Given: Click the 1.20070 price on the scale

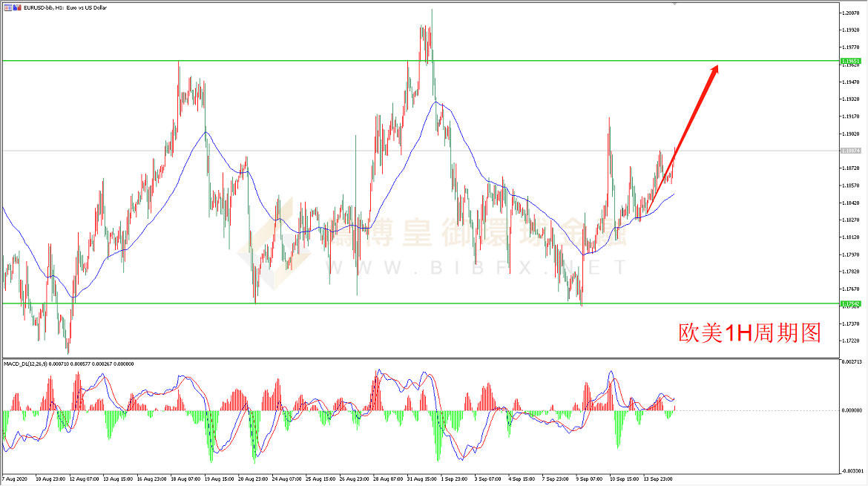Looking at the screenshot, I should tap(851, 13).
